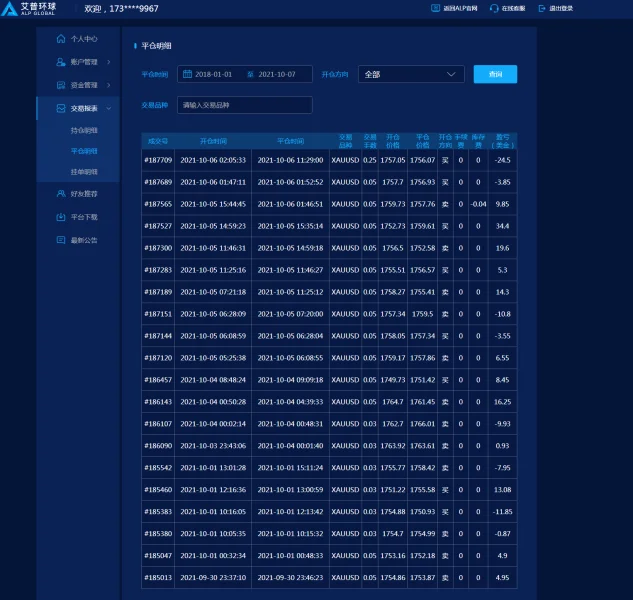The height and width of the screenshot is (600, 633).
Task: Collapse the 交易报表 menu section
Action: (108, 108)
